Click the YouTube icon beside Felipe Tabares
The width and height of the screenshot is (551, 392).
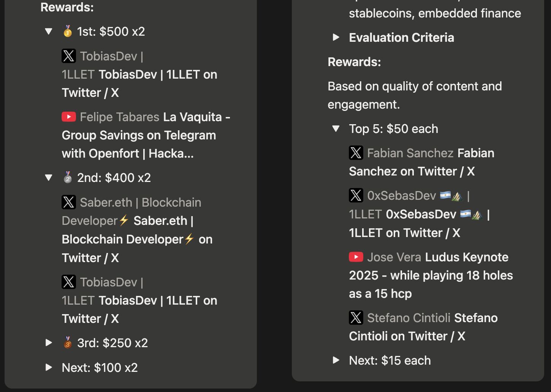pyautogui.click(x=69, y=117)
